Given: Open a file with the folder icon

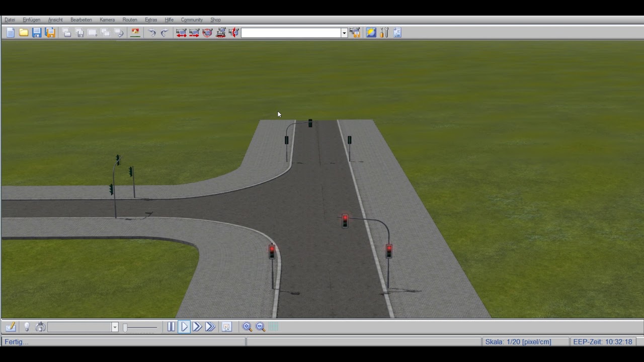Looking at the screenshot, I should click(24, 33).
